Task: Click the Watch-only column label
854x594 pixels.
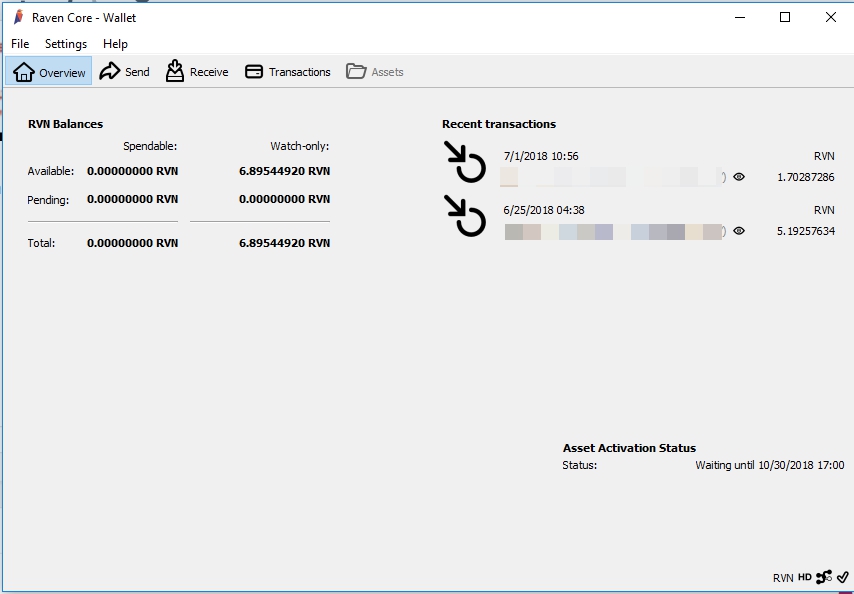Action: coord(300,146)
